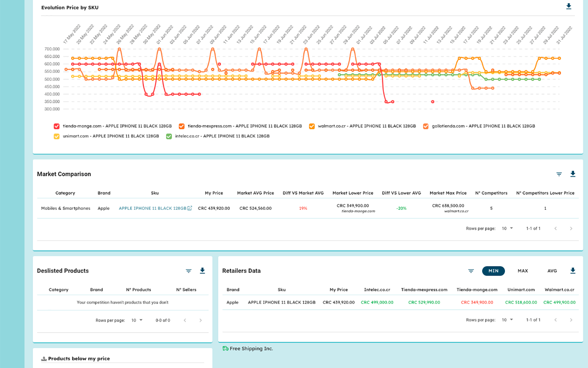Go to previous page in Market Comparison
The height and width of the screenshot is (368, 588).
pyautogui.click(x=556, y=229)
